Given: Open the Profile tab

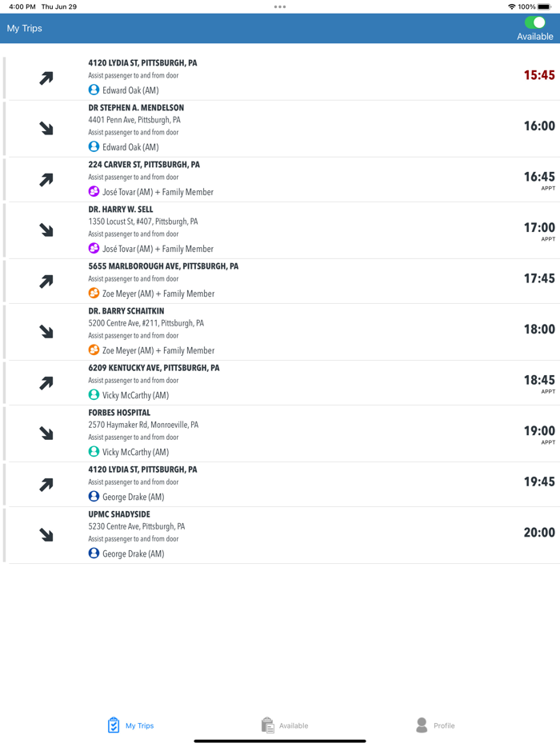Looking at the screenshot, I should click(x=436, y=725).
